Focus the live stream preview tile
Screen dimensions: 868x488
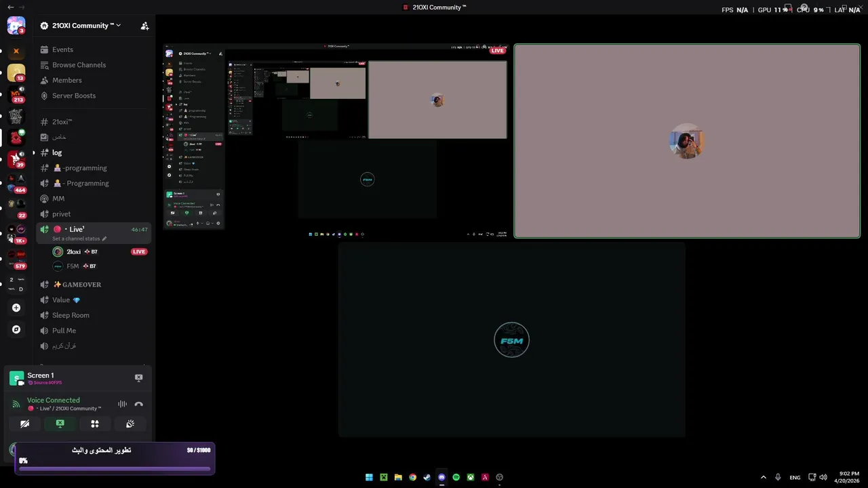[336, 142]
